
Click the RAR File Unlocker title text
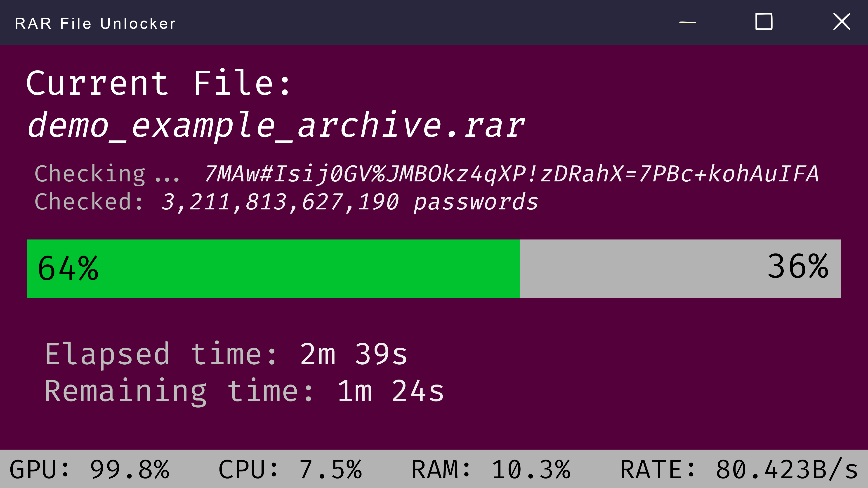(95, 23)
